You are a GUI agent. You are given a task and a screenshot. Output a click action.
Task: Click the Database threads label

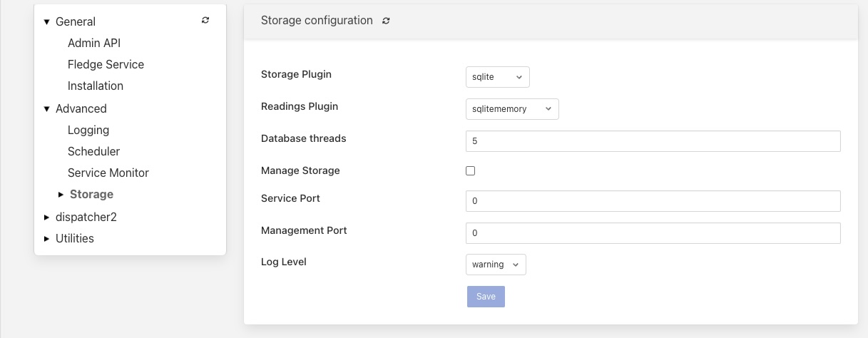[x=304, y=138]
